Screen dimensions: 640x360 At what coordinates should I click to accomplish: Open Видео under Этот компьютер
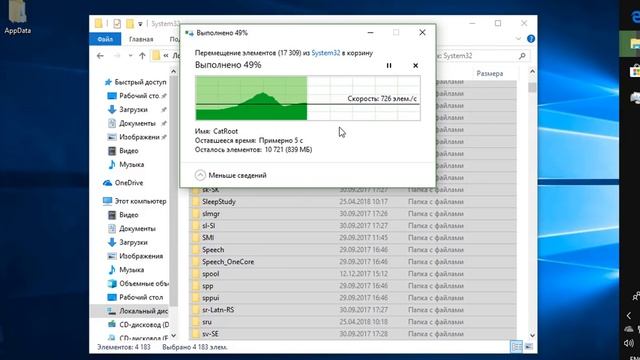(124, 215)
